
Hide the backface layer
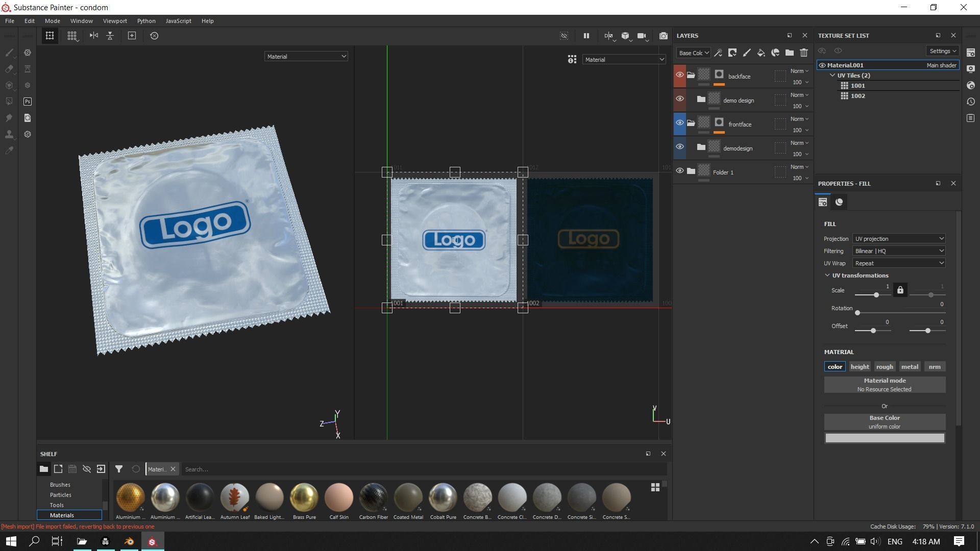(679, 75)
